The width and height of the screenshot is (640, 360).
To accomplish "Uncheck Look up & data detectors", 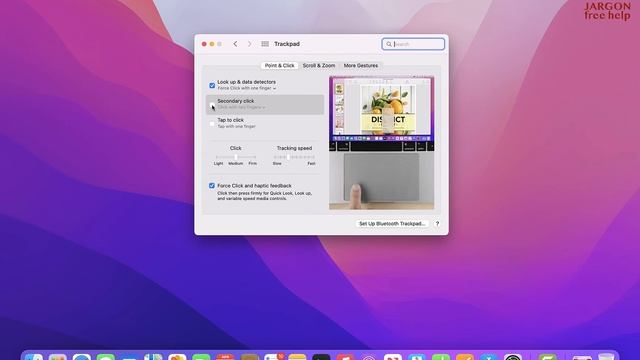I will coord(212,85).
